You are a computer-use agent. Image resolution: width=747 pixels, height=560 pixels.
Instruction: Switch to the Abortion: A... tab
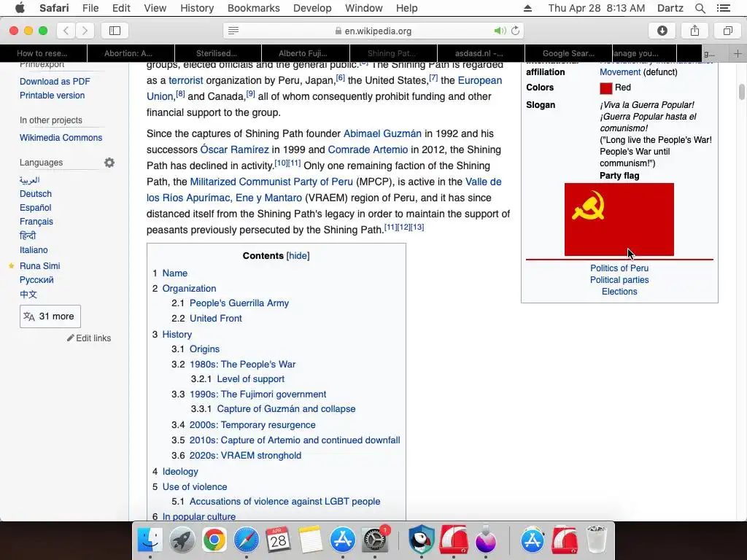point(131,53)
